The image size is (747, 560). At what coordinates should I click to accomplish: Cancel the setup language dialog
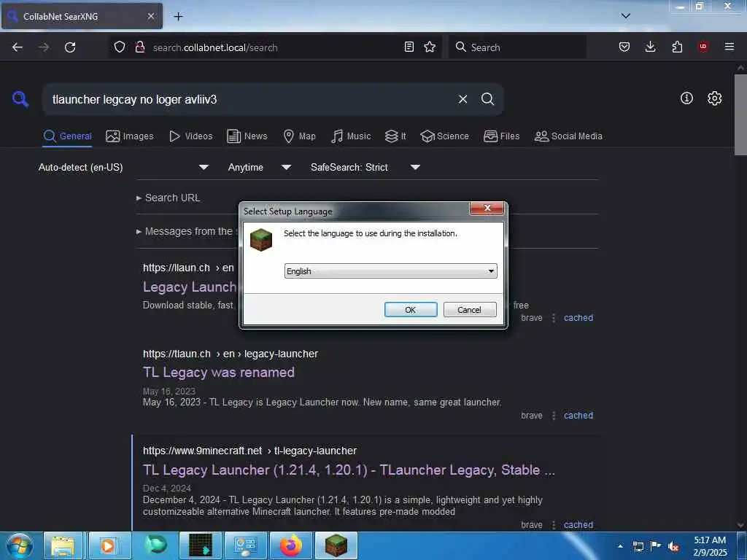[469, 309]
